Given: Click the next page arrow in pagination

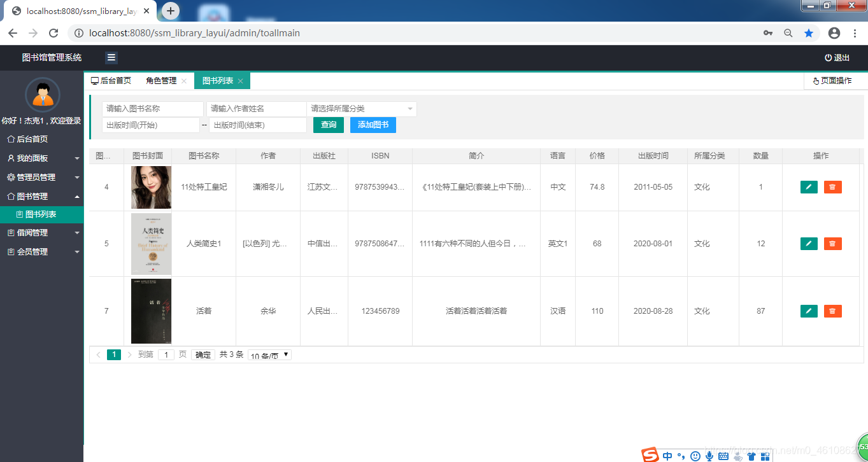Looking at the screenshot, I should 130,355.
